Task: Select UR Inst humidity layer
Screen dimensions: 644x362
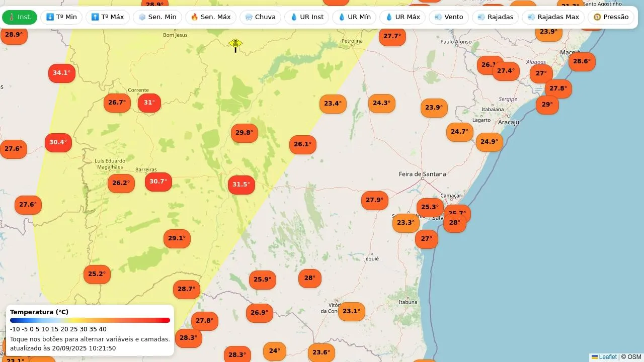Action: point(307,17)
